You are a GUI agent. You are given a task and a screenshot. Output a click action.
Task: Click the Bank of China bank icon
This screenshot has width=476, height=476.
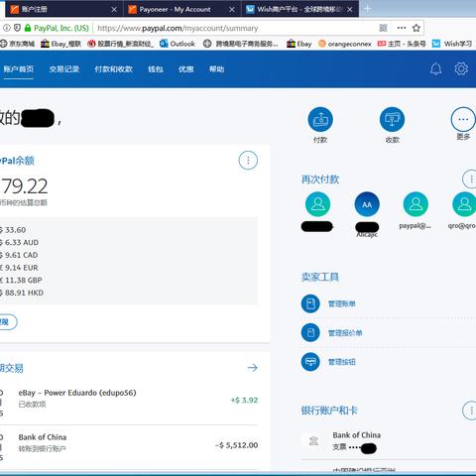point(313,441)
